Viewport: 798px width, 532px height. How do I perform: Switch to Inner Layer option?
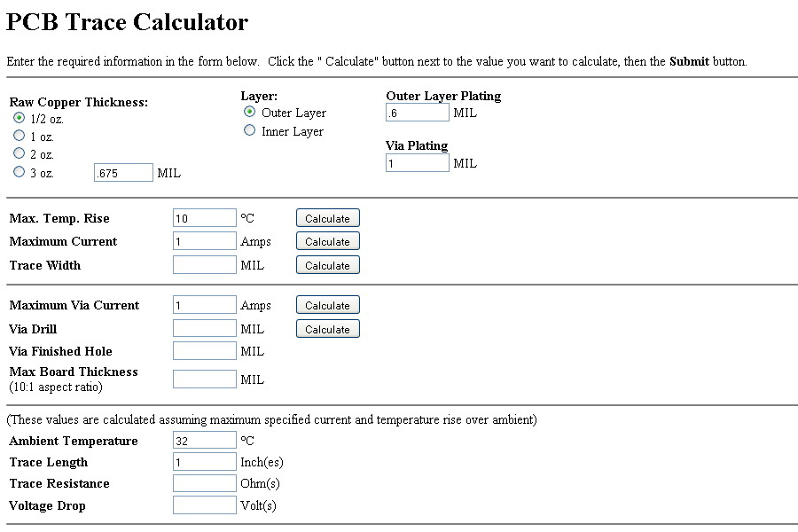tap(250, 131)
